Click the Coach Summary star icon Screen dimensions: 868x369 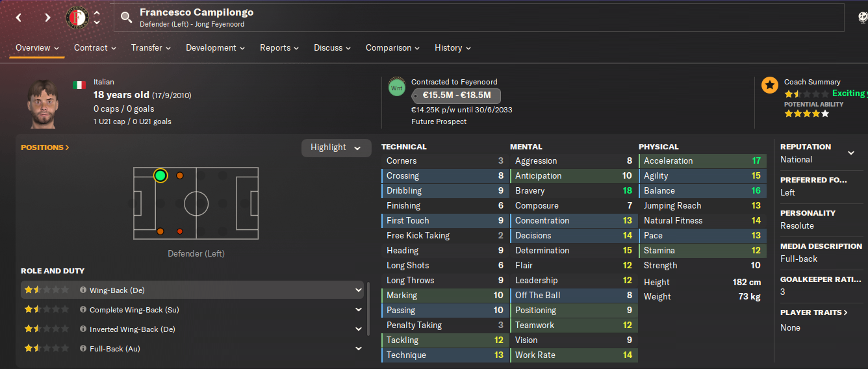[770, 84]
